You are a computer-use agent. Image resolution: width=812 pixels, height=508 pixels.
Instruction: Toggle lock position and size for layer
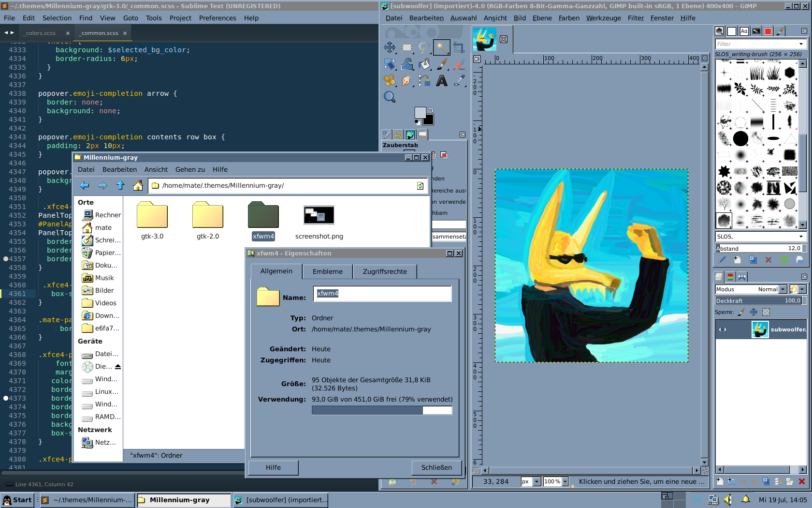pyautogui.click(x=754, y=312)
